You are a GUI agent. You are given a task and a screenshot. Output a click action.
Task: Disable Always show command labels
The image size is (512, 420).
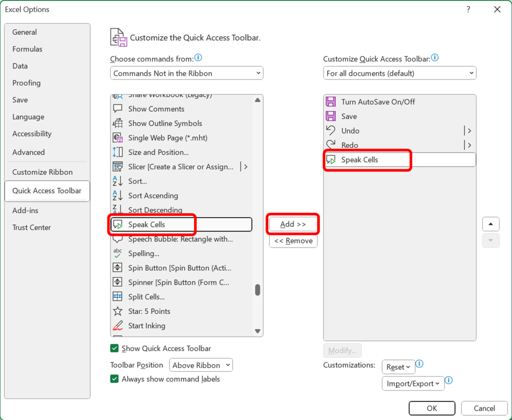click(x=114, y=379)
